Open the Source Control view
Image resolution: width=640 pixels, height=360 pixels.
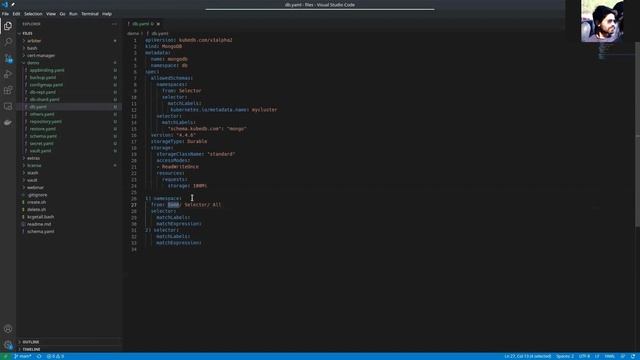(8, 58)
